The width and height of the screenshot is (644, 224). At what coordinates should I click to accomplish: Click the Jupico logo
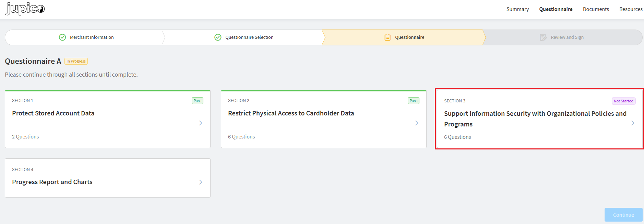[x=25, y=9]
